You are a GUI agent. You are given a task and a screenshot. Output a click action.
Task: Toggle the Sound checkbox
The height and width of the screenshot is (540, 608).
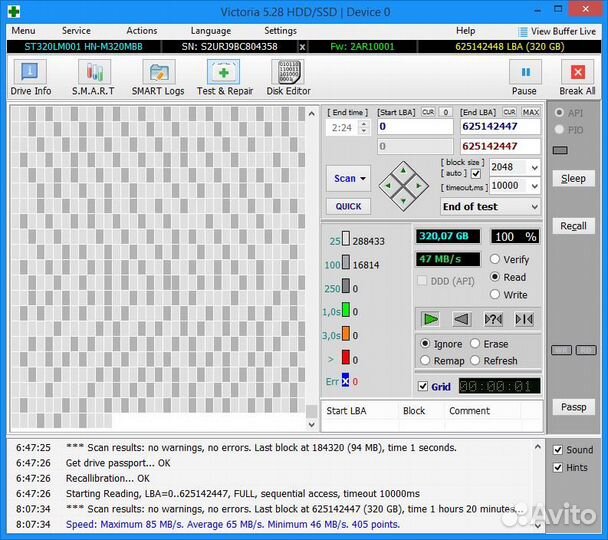pyautogui.click(x=558, y=450)
